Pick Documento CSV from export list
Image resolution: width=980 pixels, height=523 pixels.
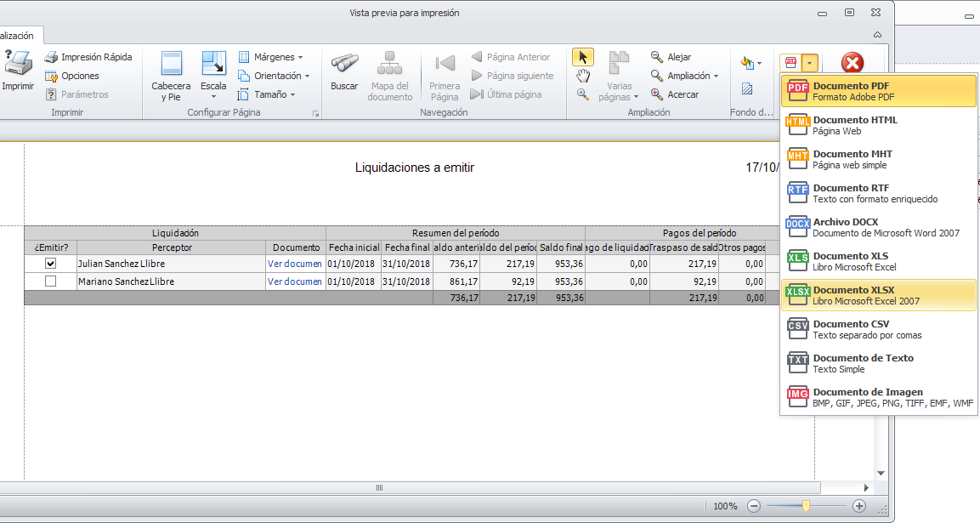[x=878, y=329]
